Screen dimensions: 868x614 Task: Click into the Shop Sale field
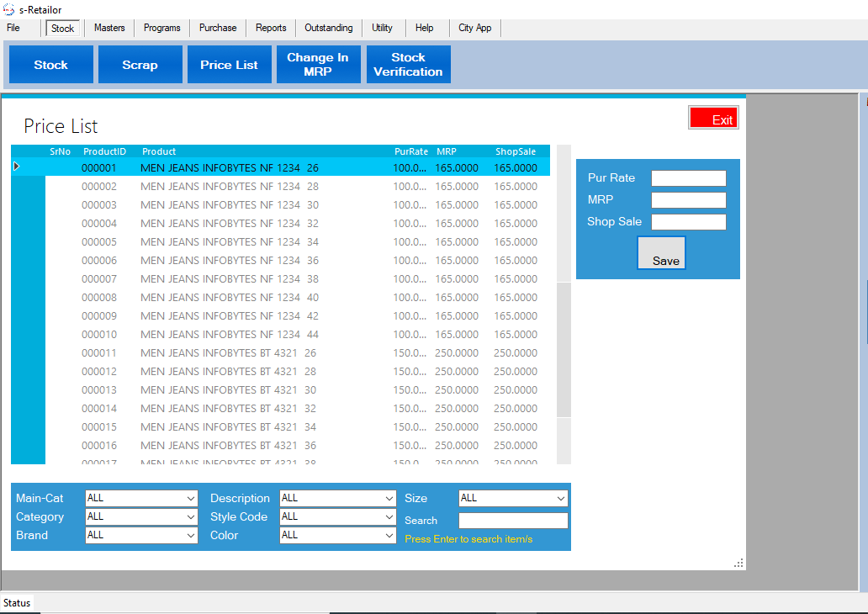(x=688, y=222)
